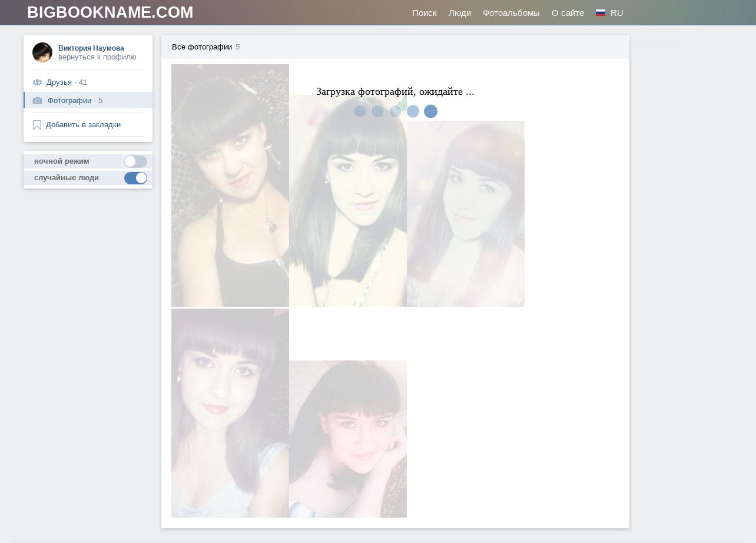Toggle the ночной режим switch
Screen dimensions: 756x543
[x=135, y=161]
